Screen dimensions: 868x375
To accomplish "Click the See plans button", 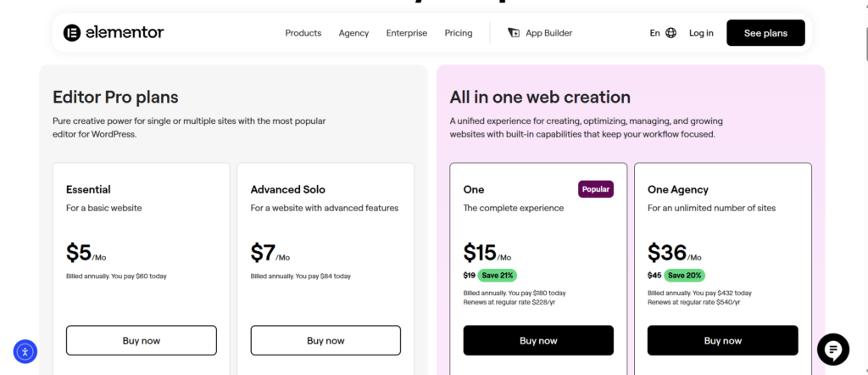I will coord(765,33).
